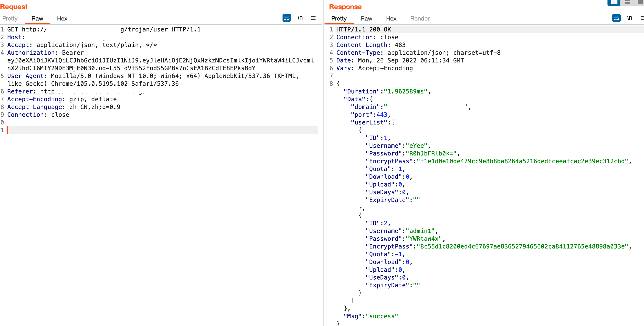644x326 pixels.
Task: Switch to top-bottom stacked layout icon
Action: pos(627,2)
